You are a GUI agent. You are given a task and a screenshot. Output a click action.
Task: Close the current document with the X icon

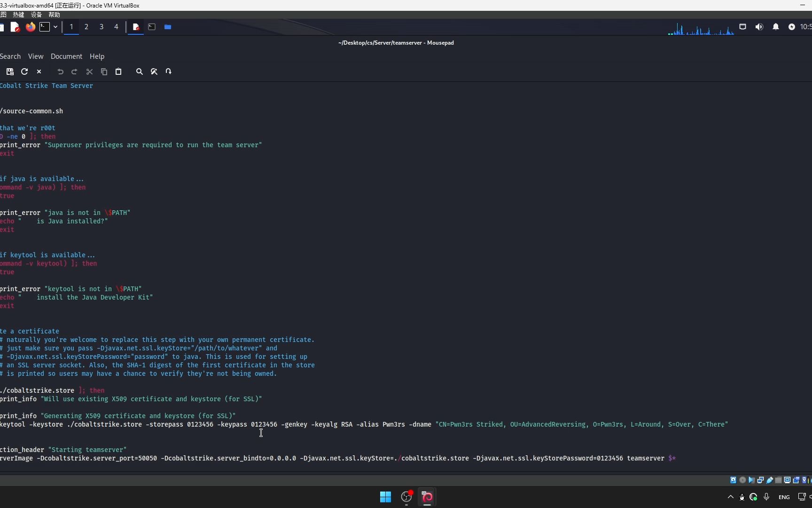39,71
